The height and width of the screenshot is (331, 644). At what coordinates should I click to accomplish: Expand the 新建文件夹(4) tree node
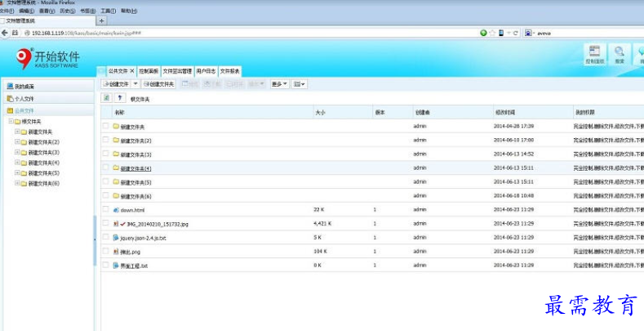point(17,163)
